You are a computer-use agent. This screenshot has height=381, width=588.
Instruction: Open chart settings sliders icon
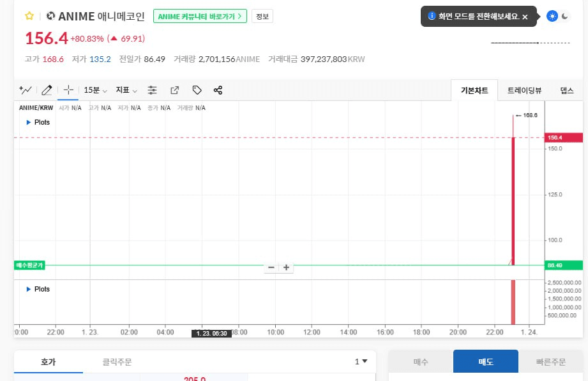[x=152, y=90]
